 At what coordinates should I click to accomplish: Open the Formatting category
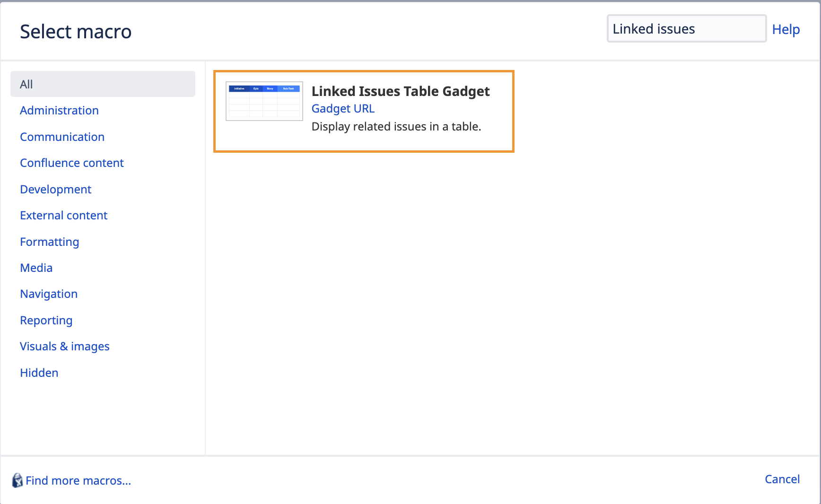(x=49, y=242)
